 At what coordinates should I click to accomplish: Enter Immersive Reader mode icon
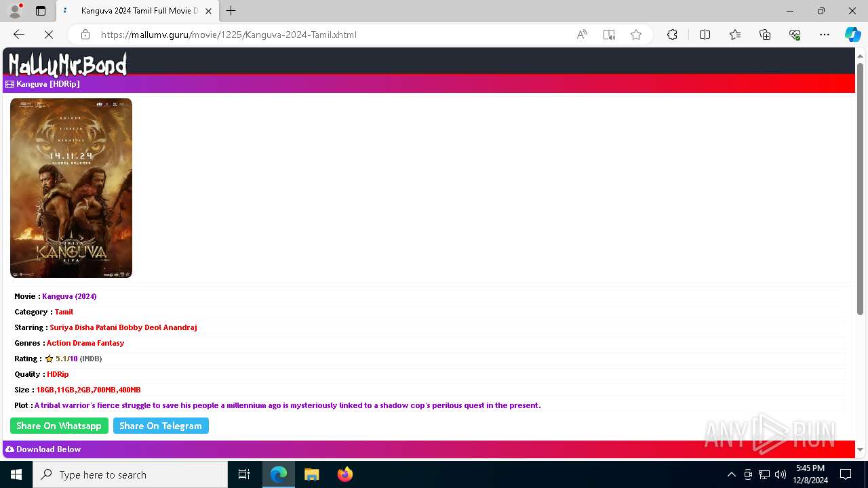(609, 35)
